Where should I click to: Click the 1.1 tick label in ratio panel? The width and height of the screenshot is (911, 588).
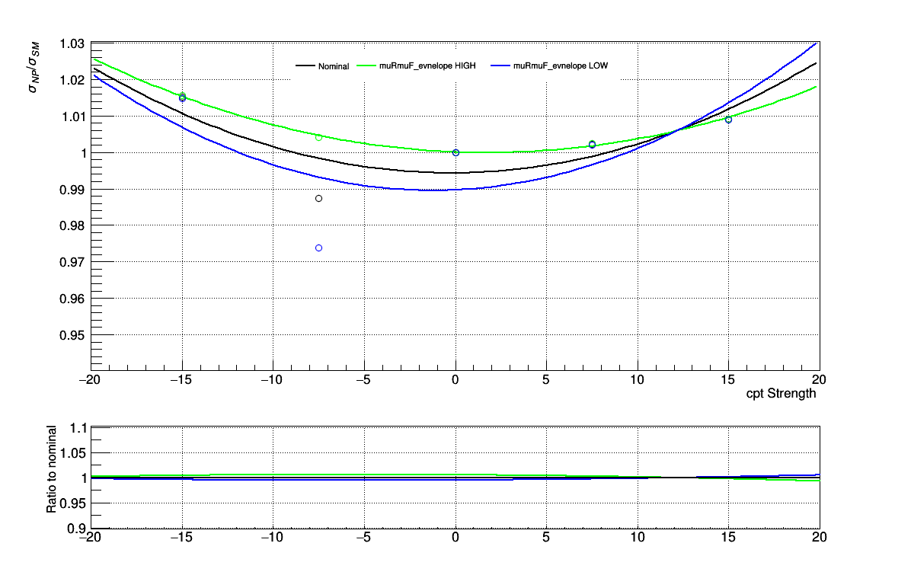78,428
